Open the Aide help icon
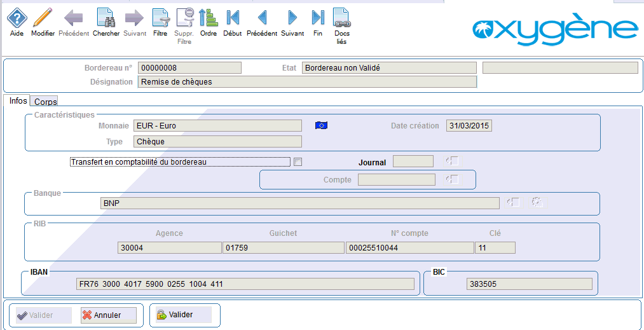The height and width of the screenshot is (330, 644). click(17, 18)
